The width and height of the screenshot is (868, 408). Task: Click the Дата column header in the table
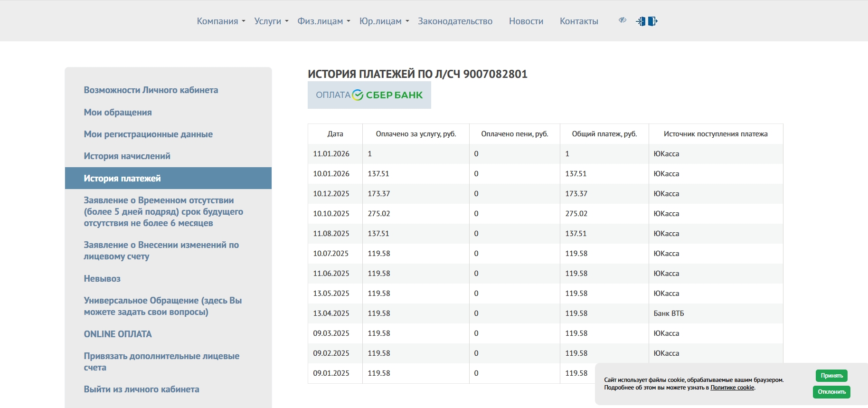point(335,134)
